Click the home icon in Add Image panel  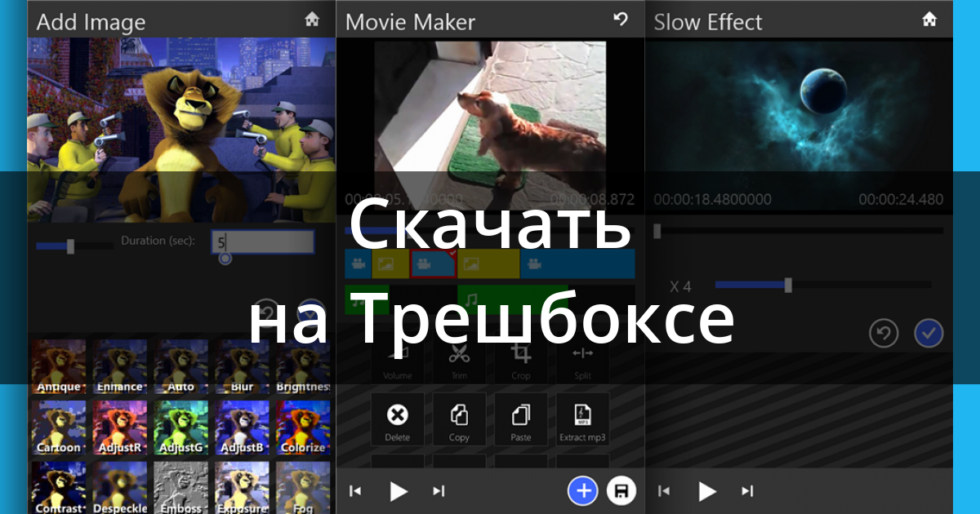[x=312, y=20]
